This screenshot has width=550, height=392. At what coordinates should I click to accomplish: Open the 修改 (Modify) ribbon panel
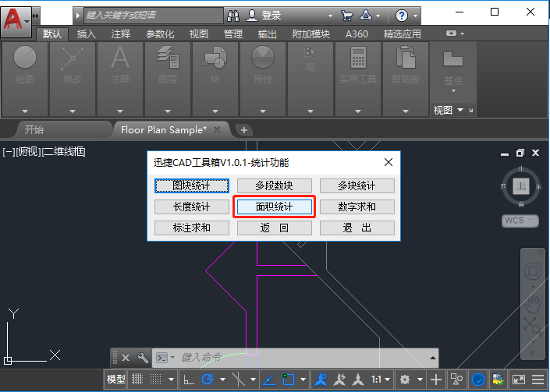pos(73,79)
